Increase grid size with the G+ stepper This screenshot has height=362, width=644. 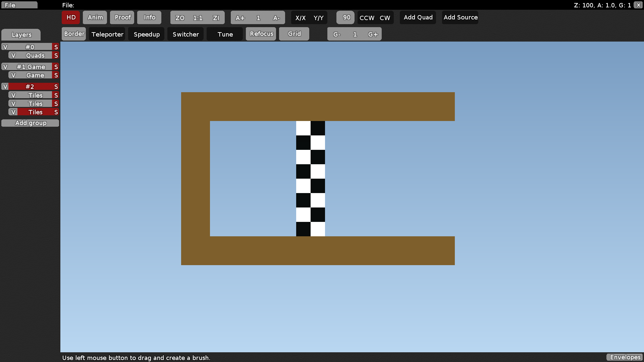click(x=373, y=34)
